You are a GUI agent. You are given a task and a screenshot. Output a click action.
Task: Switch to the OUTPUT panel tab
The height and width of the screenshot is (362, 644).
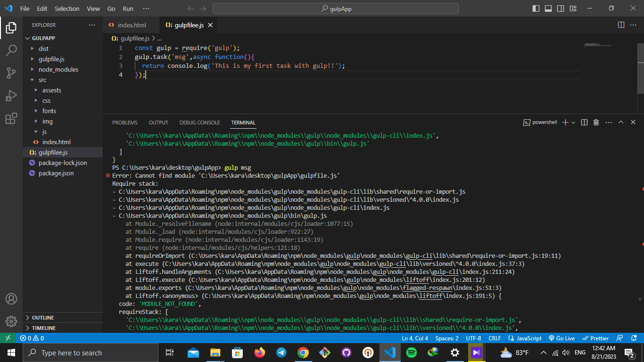[x=158, y=123]
